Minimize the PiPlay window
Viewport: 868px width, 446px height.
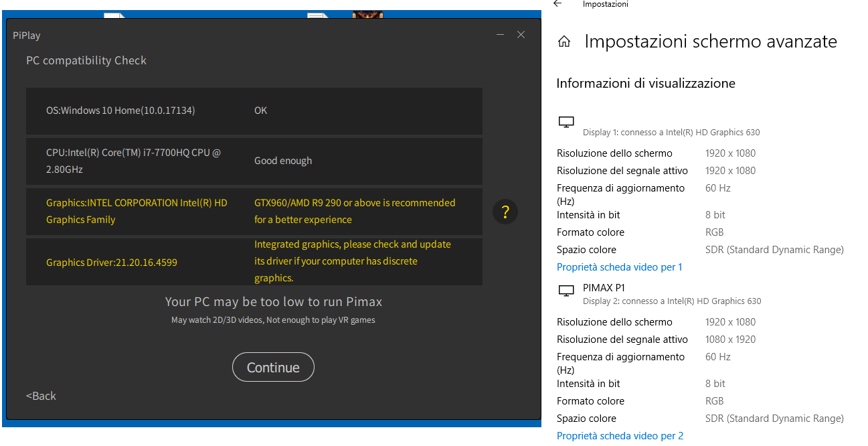(x=500, y=35)
